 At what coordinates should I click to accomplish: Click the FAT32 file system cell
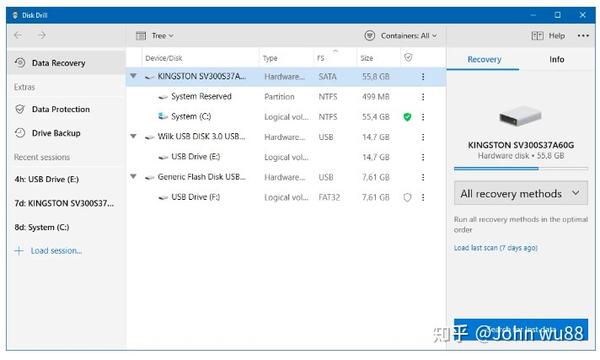pos(329,197)
